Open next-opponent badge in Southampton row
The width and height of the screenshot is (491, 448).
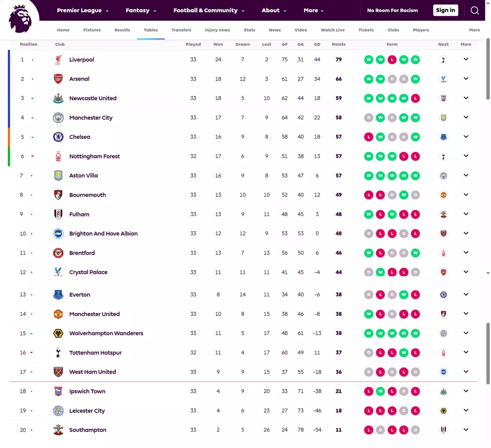pos(443,430)
